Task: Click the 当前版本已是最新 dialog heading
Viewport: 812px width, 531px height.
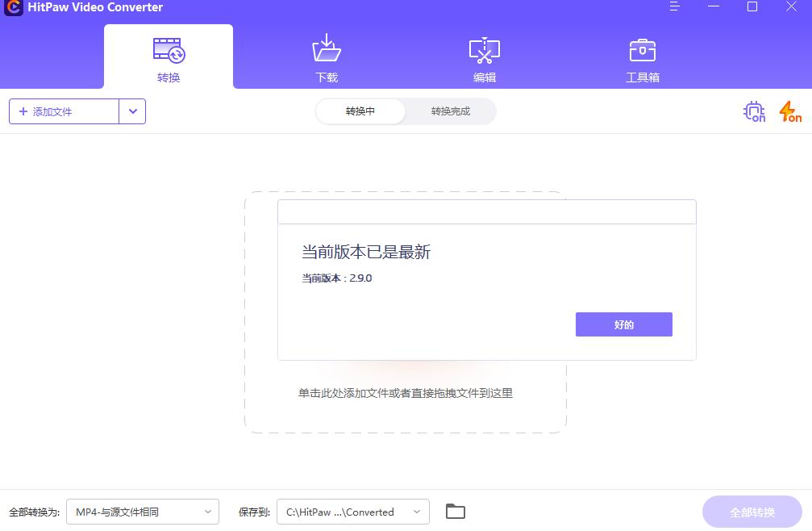Action: click(x=366, y=253)
